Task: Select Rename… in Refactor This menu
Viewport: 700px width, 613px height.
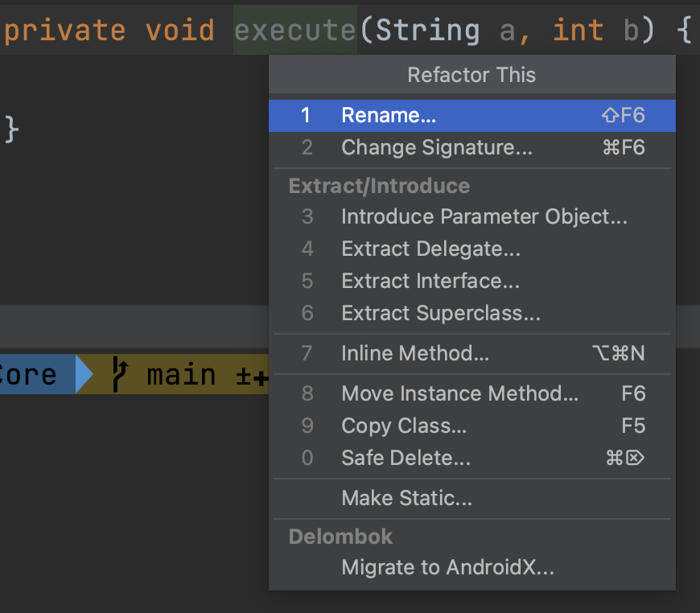Action: click(471, 116)
